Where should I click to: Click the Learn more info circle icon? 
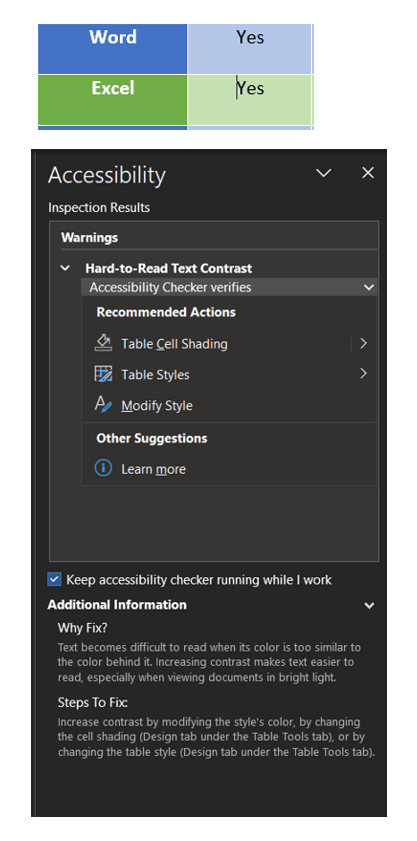103,468
